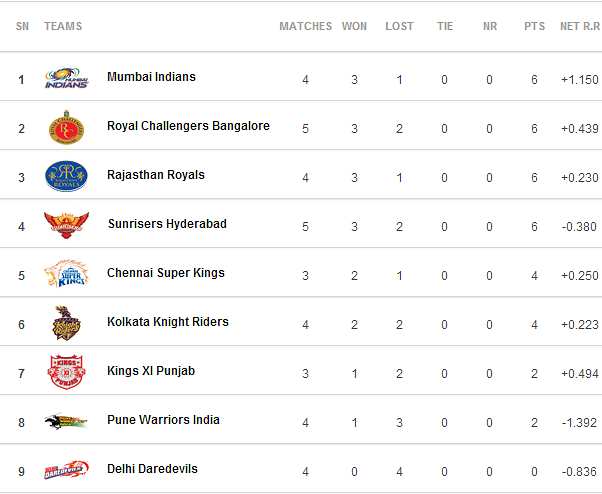Click the WON column header

point(354,26)
